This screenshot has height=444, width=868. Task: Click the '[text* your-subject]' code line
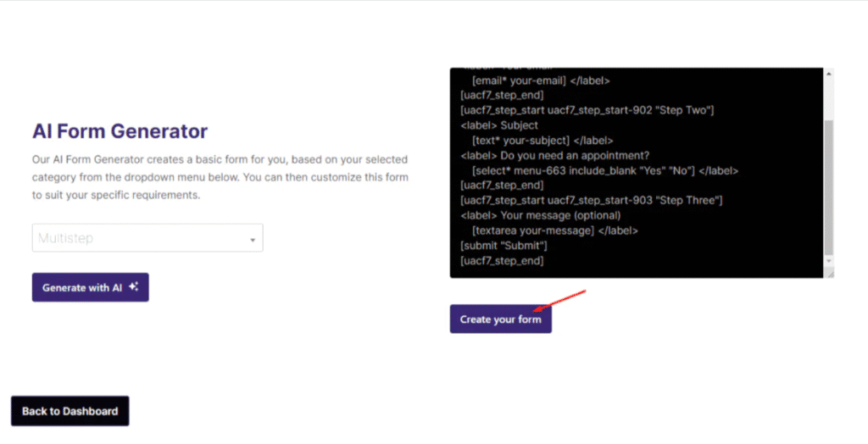tap(542, 141)
